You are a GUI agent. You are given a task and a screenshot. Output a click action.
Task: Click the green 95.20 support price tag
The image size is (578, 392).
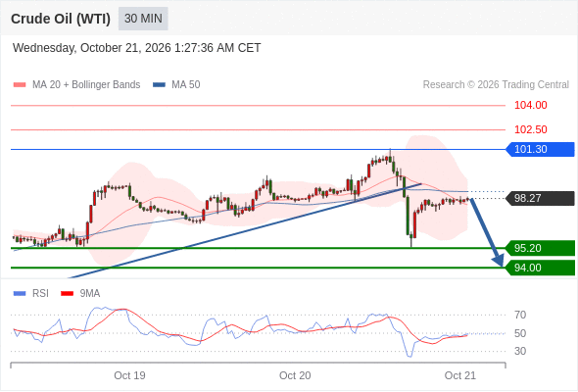[x=541, y=248]
